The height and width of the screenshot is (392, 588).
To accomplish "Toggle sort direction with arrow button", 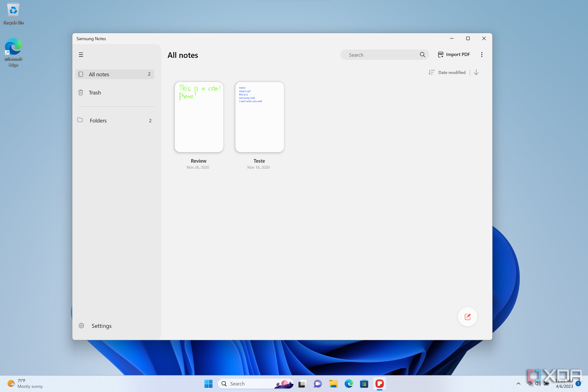I will click(x=476, y=72).
